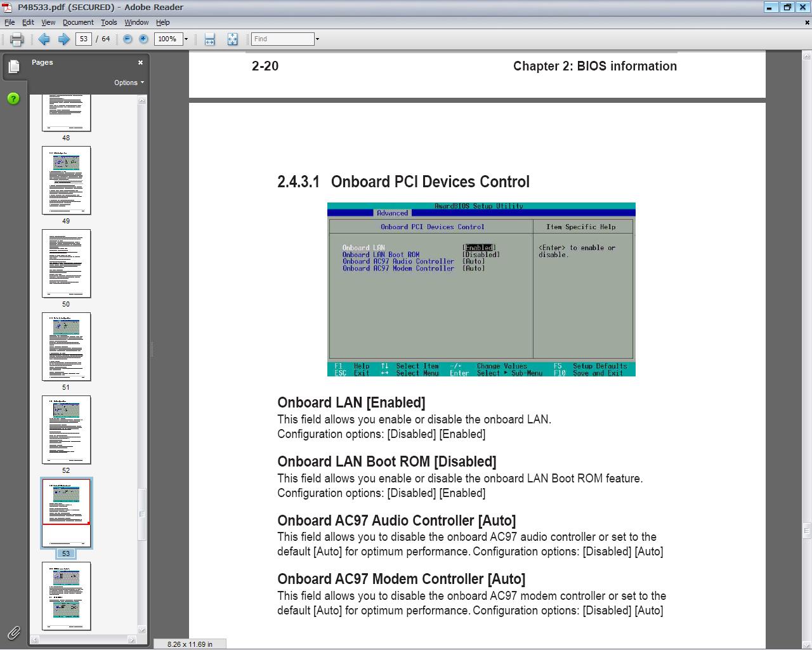Click the heading 'Onboard LAN Boot ROM [Disabled]'
Viewport: 812px width, 650px height.
pyautogui.click(x=387, y=461)
